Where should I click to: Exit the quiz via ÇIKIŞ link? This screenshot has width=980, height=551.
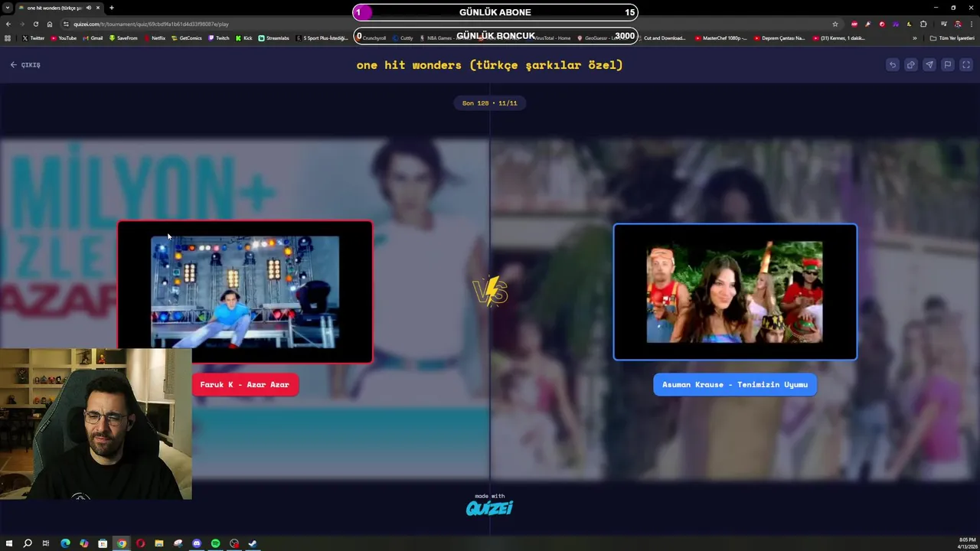pyautogui.click(x=25, y=65)
